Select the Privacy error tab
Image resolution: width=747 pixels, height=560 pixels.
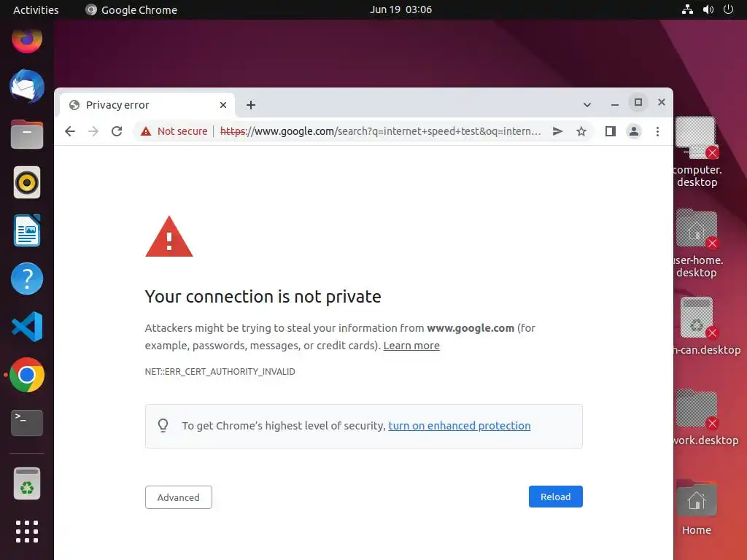(139, 105)
